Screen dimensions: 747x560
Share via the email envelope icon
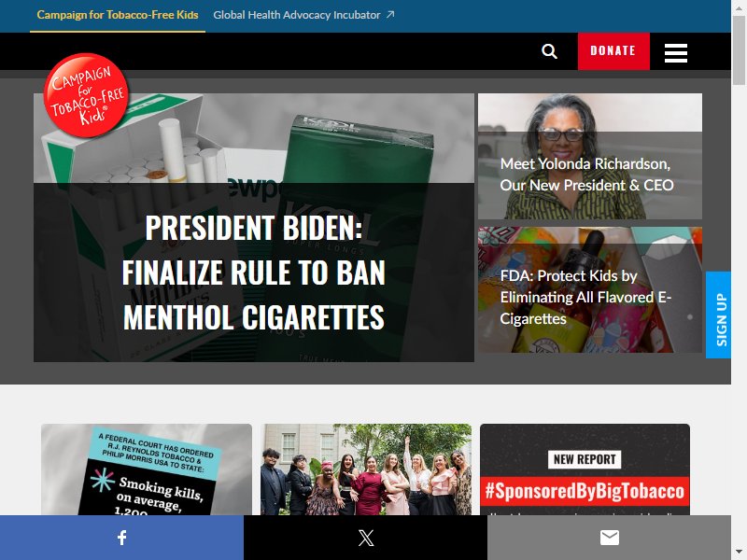pos(610,538)
